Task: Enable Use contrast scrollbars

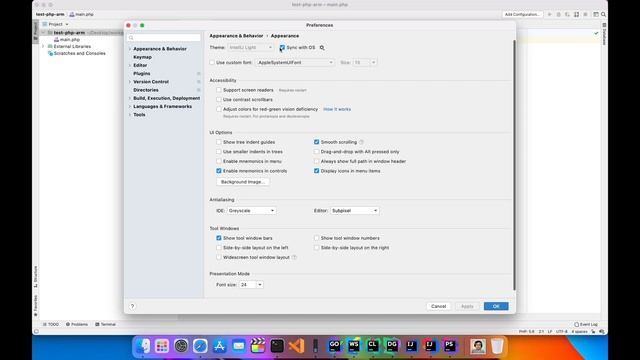Action: [219, 100]
